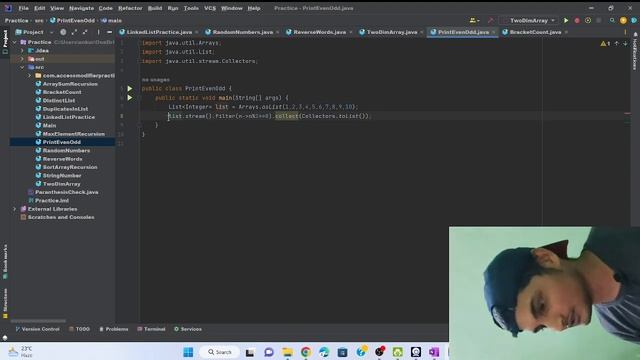
Task: Open the Build menu
Action: 155,8
